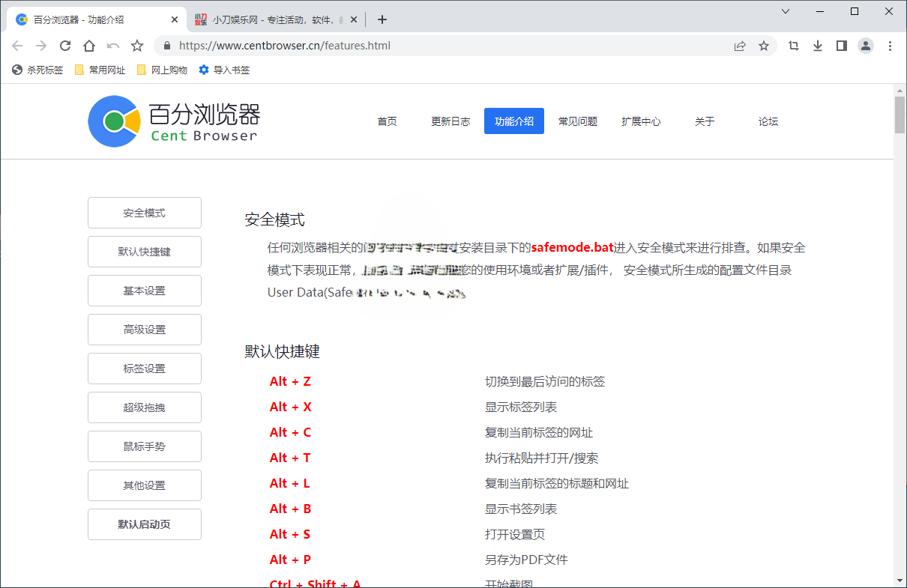Click the Alt + L shortcut text
Screen dimensions: 907x588
point(289,483)
